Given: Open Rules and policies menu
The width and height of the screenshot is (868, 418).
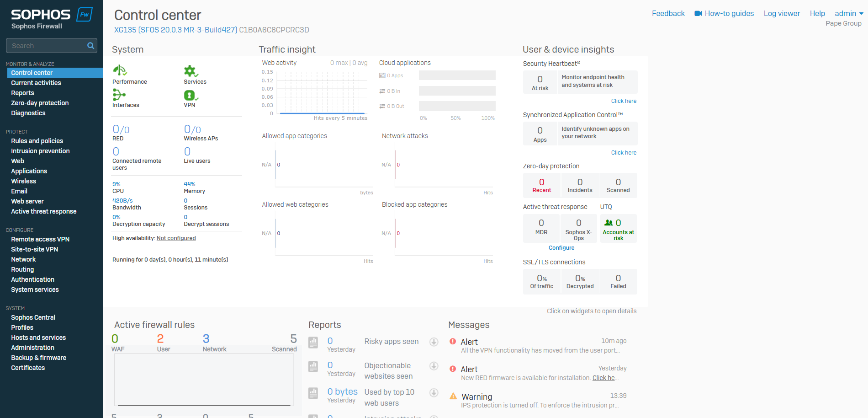Looking at the screenshot, I should point(37,141).
